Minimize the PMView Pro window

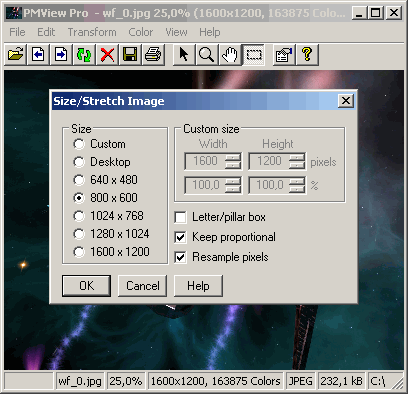(359, 13)
